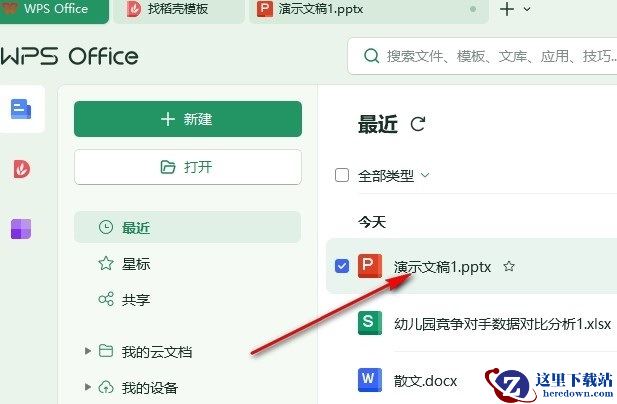Open new tab with plus icon
This screenshot has width=617, height=404.
pyautogui.click(x=507, y=9)
